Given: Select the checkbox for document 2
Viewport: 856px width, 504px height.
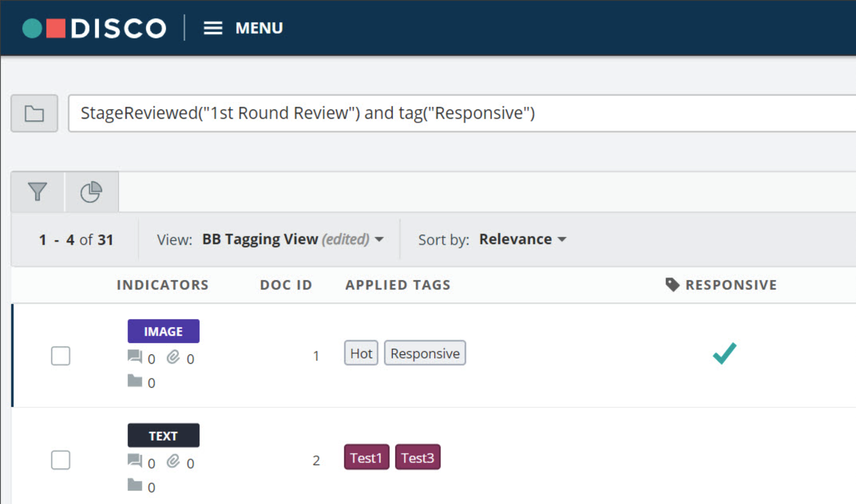Looking at the screenshot, I should [x=61, y=460].
